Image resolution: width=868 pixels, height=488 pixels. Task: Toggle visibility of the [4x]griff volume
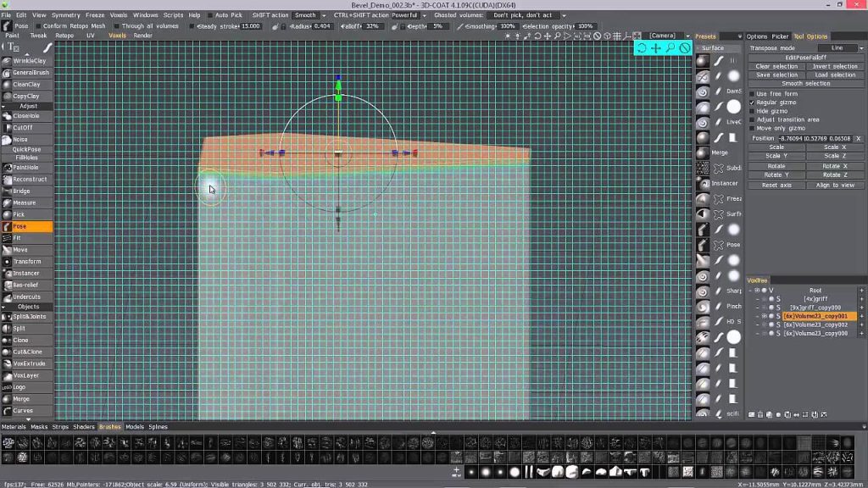(763, 299)
